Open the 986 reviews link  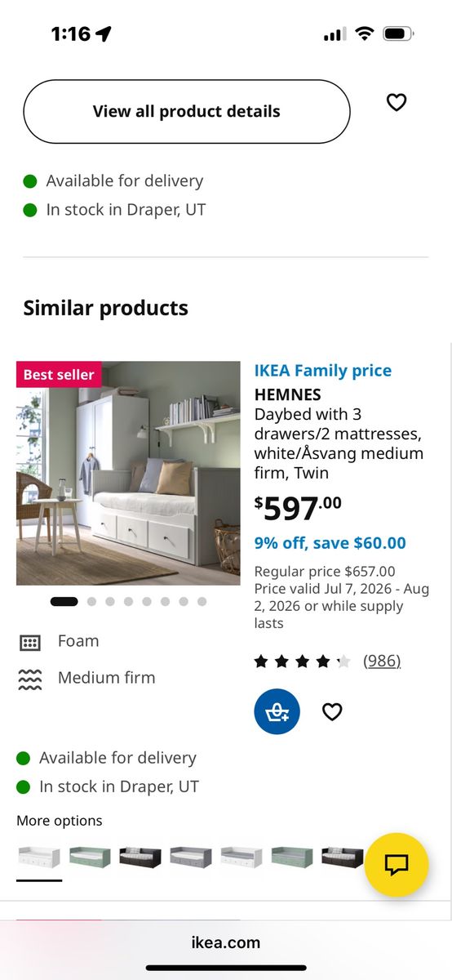(382, 661)
